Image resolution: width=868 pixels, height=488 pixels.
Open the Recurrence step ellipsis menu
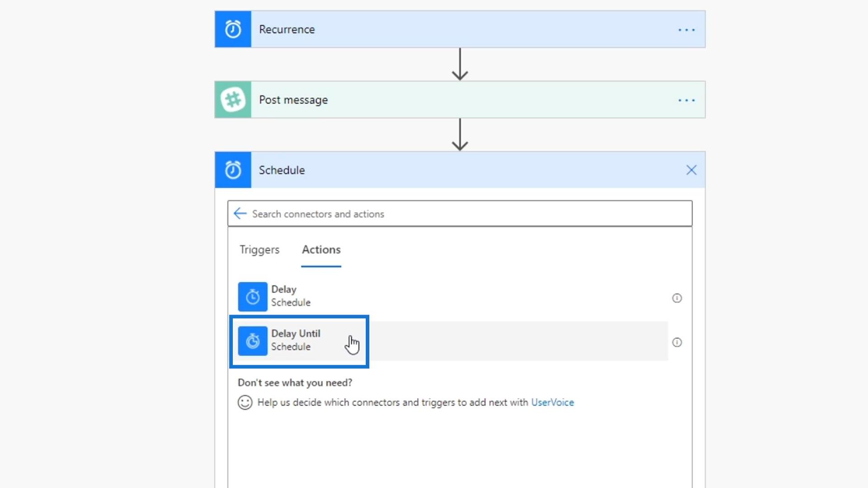click(686, 30)
